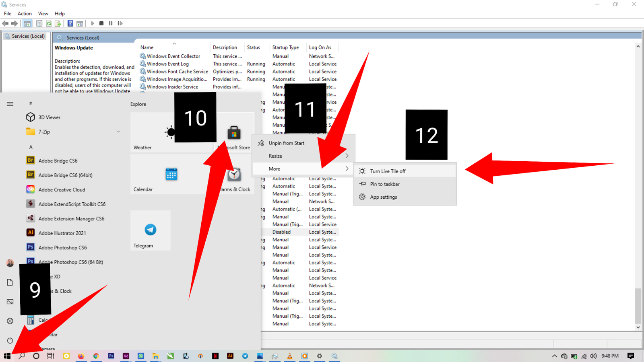Click the Power icon in Start sidebar

10,340
